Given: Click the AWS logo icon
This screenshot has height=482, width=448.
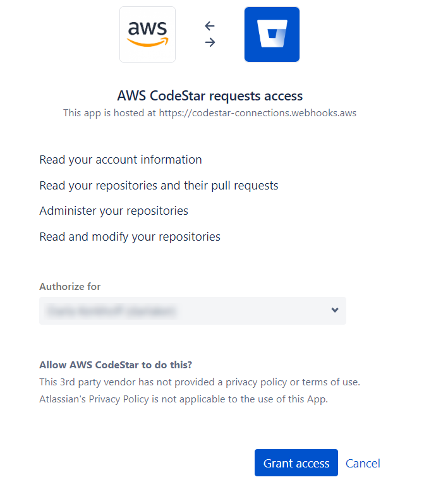Looking at the screenshot, I should 147,34.
